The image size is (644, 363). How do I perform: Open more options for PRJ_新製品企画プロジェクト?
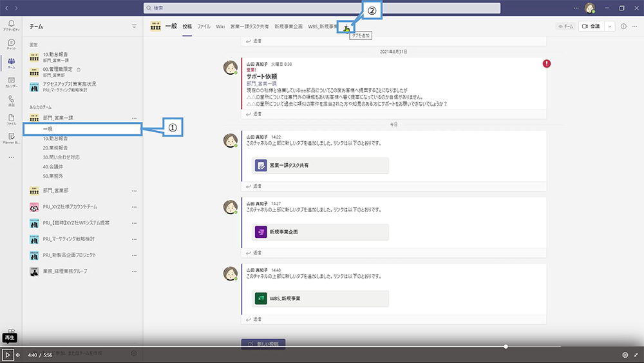pos(134,256)
